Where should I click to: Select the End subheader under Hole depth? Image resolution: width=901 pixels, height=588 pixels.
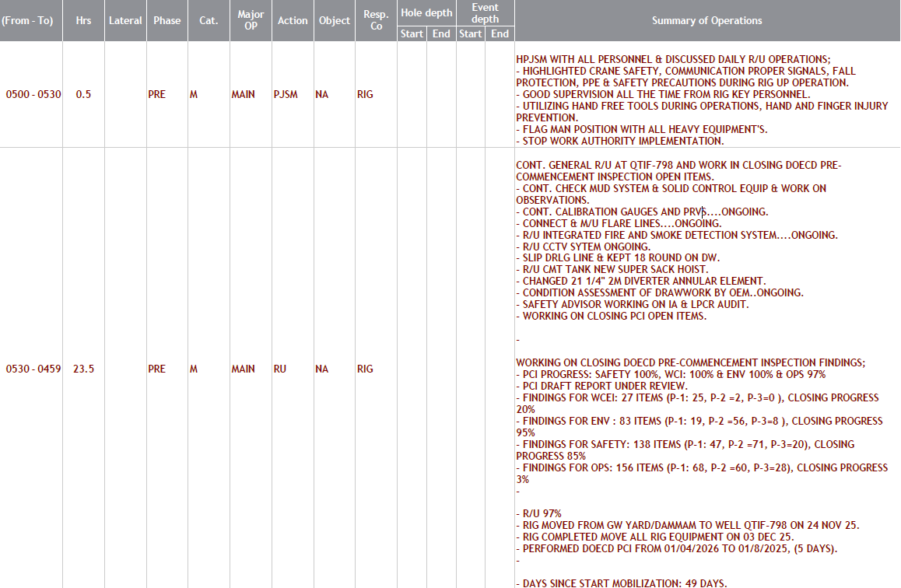click(441, 33)
